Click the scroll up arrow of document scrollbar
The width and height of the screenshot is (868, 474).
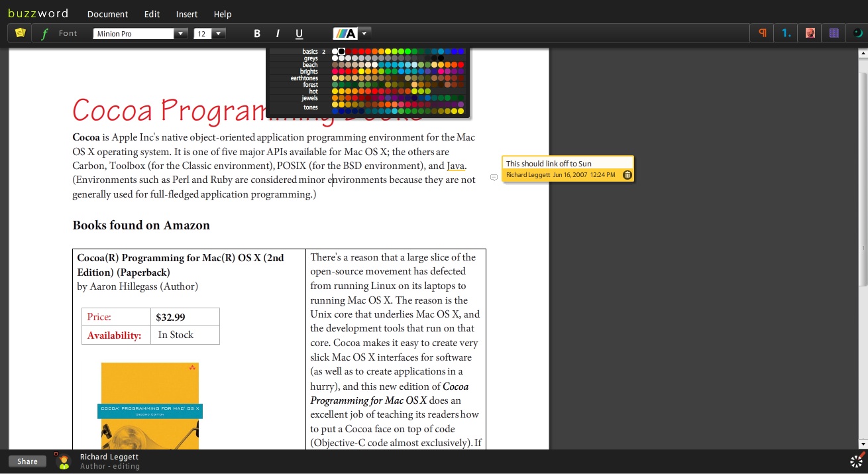(x=863, y=52)
